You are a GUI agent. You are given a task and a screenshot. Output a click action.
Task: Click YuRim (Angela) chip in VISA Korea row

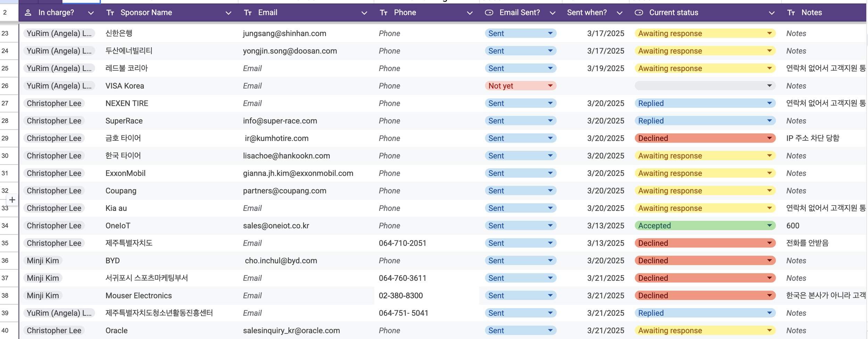click(x=59, y=86)
